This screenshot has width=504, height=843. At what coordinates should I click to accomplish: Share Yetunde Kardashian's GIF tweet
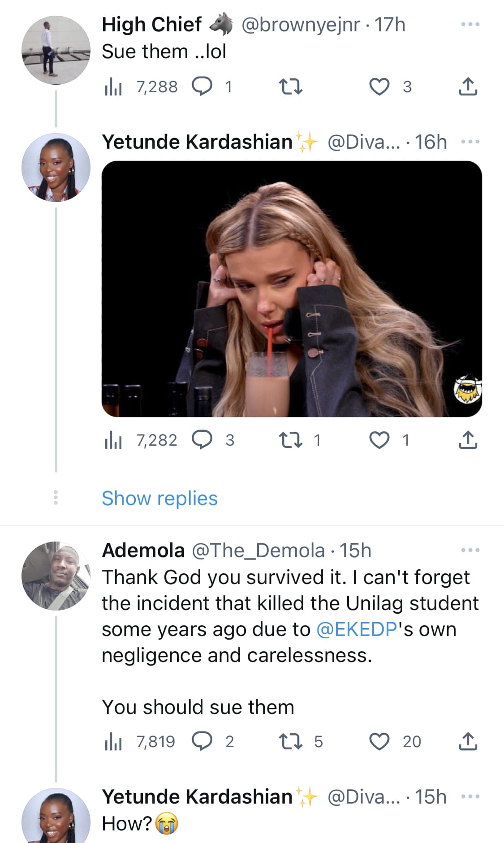click(x=468, y=440)
